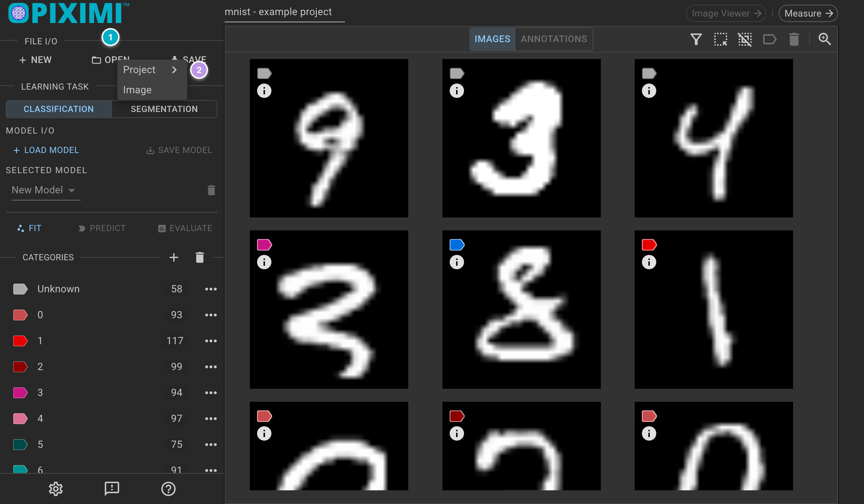The width and height of the screenshot is (864, 504).
Task: Click the categorize label icon in toolbar
Action: point(770,39)
